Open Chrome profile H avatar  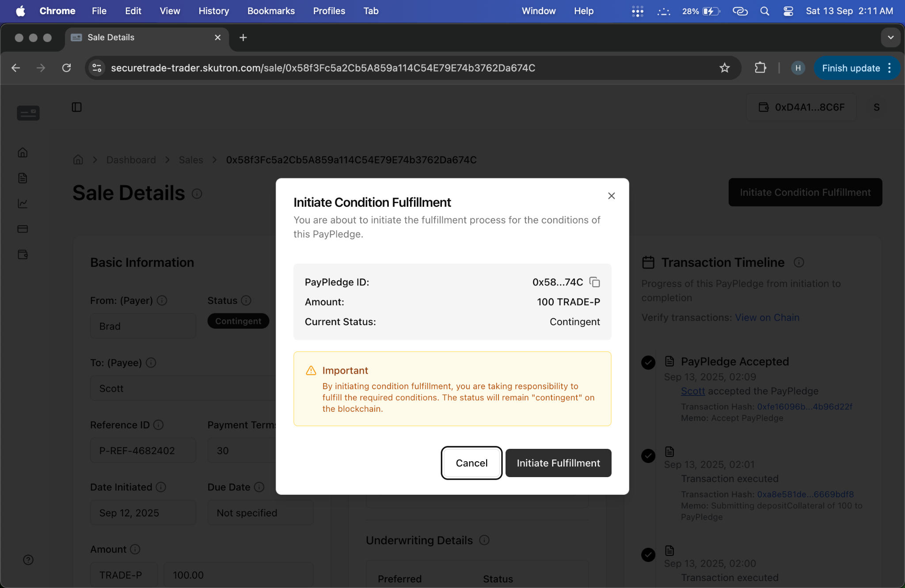(798, 68)
